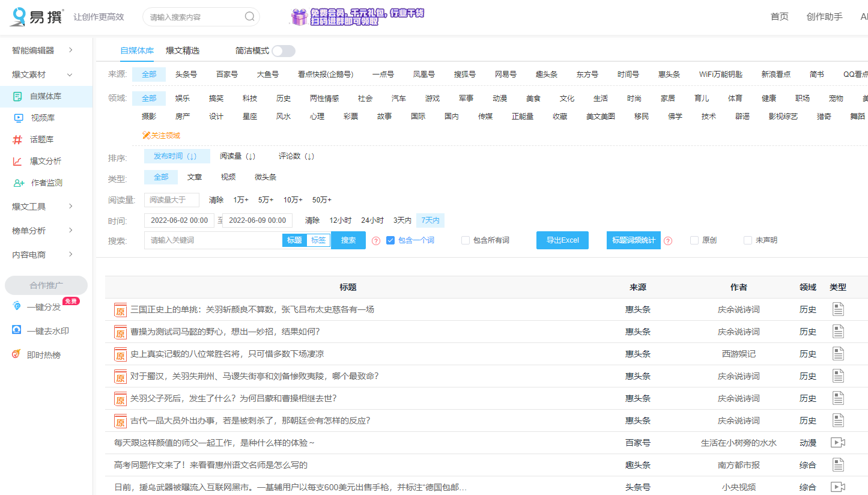Click video type icon for 援乌武器 row

click(838, 487)
